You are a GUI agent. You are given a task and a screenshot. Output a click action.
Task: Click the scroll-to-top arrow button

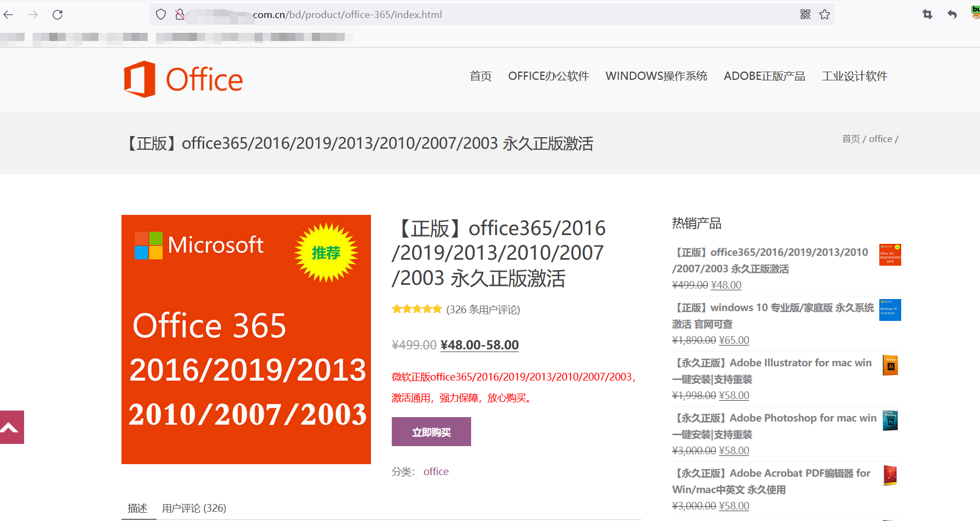pyautogui.click(x=12, y=427)
